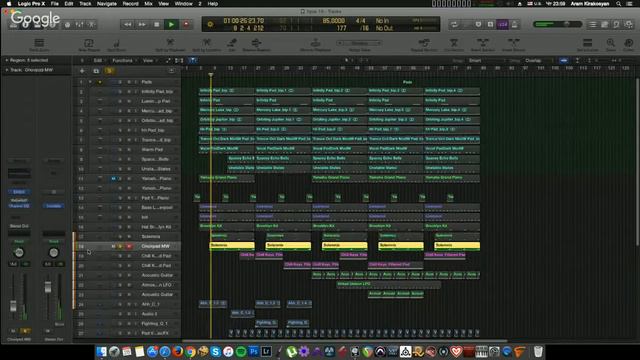Click Move to Playhead toolbar icon
The height and width of the screenshot is (360, 640).
coord(315,44)
